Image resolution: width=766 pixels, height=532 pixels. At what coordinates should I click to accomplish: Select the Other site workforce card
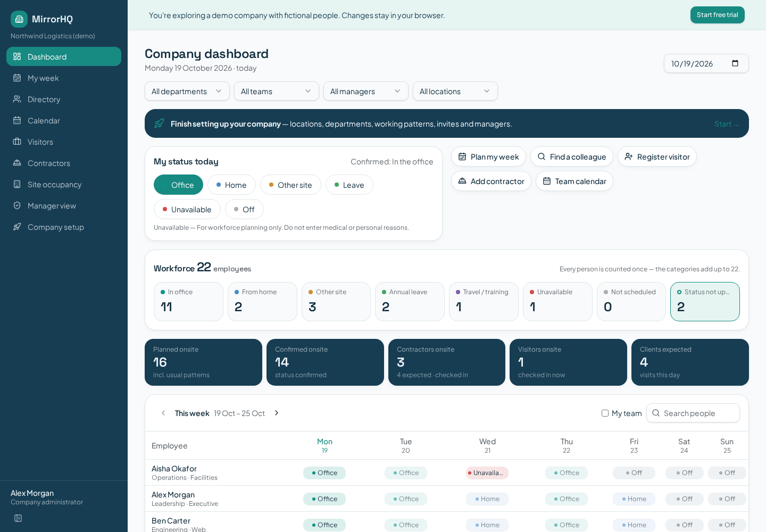tap(336, 302)
